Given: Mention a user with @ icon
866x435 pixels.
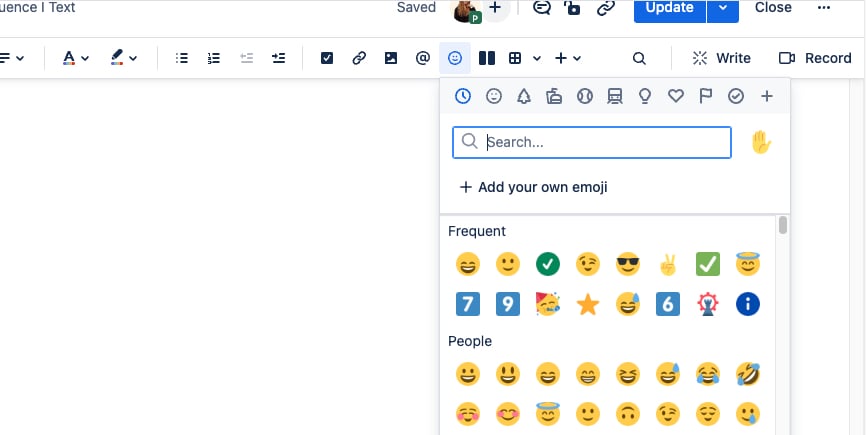Looking at the screenshot, I should pos(423,58).
